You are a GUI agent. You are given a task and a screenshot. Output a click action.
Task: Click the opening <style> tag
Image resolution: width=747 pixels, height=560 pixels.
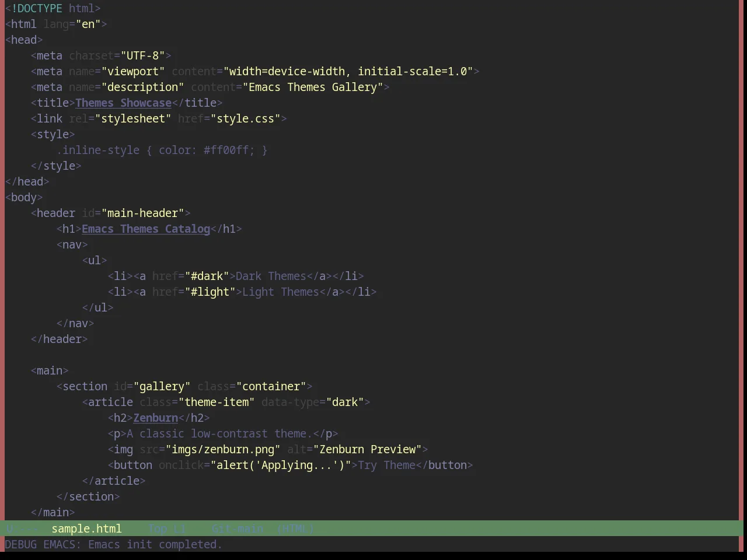pos(53,134)
